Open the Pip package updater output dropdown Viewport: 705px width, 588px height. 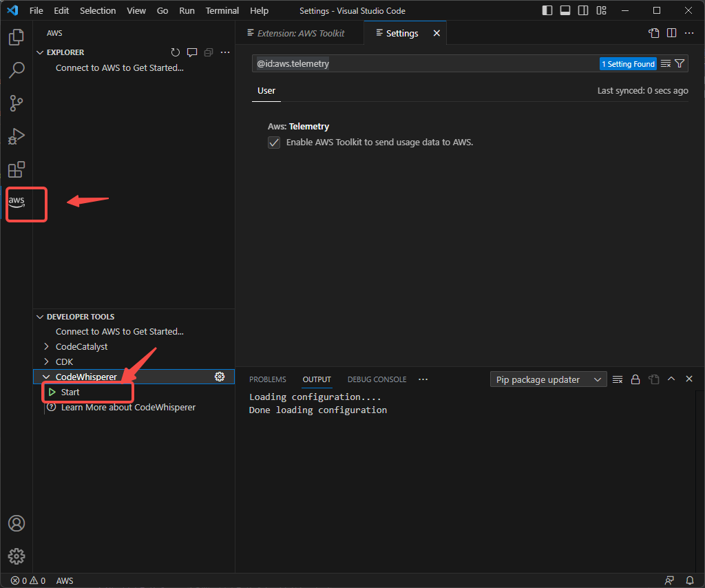point(548,379)
